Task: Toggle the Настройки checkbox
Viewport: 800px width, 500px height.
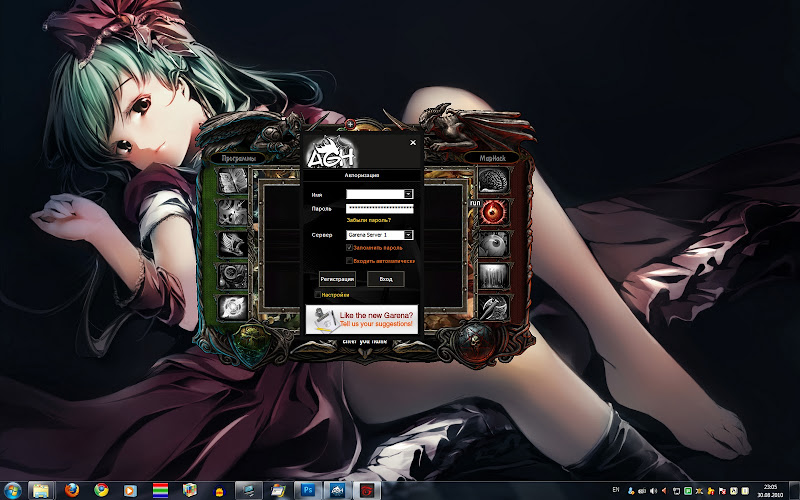Action: [x=317, y=295]
